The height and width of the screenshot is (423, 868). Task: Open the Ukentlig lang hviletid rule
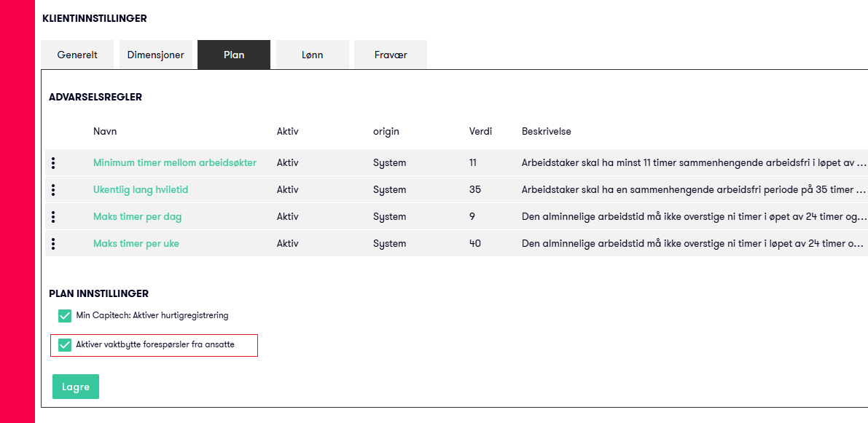[x=141, y=190]
